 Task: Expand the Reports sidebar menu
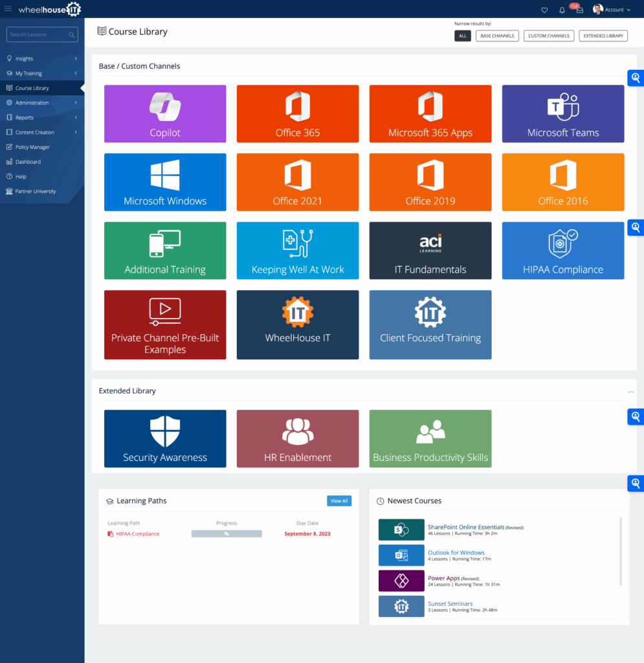point(42,118)
